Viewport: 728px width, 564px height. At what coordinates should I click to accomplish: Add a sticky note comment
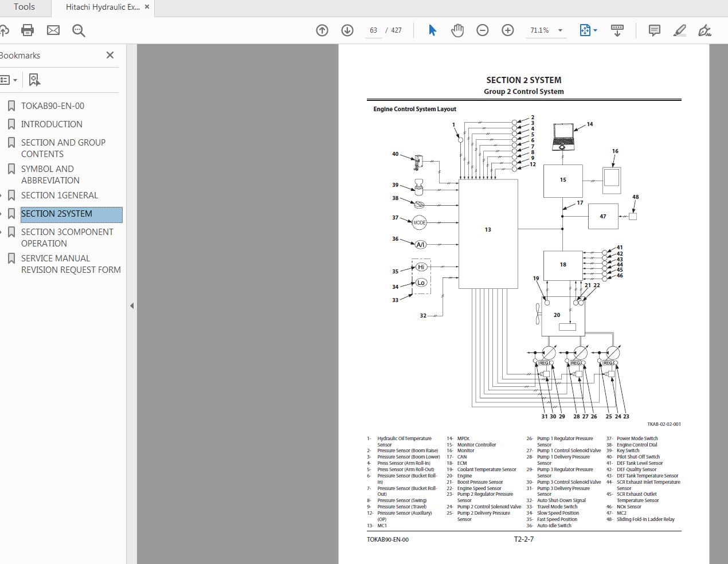654,30
